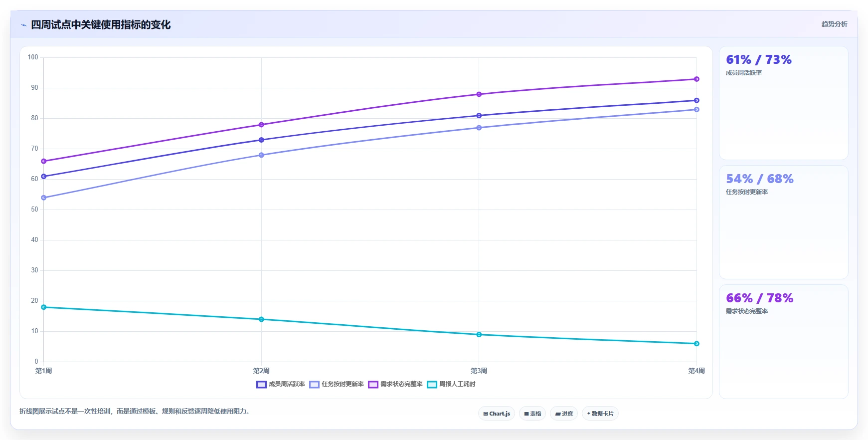Click the 第4周 point on 需求状态完整率 line
Viewport: 868px width, 440px height.
click(x=696, y=79)
